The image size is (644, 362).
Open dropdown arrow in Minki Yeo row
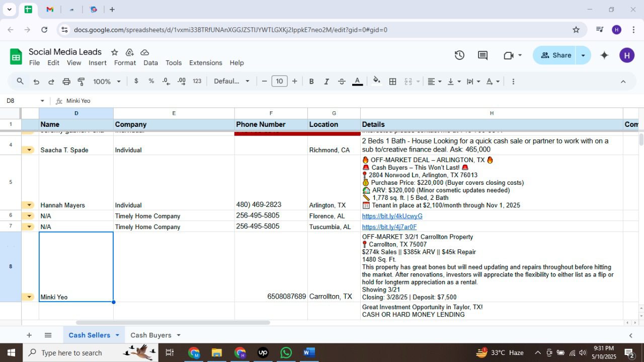29,297
